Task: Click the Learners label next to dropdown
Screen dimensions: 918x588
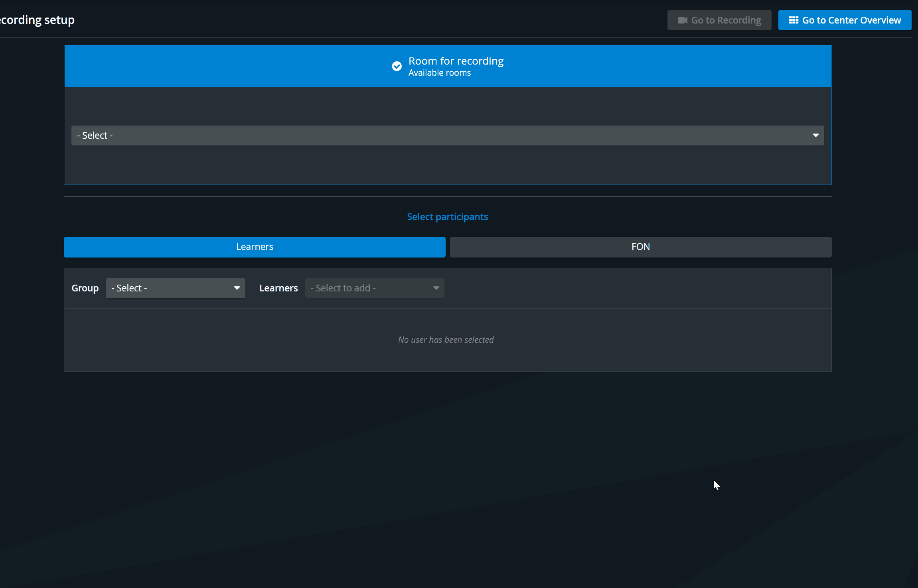Action: point(278,288)
